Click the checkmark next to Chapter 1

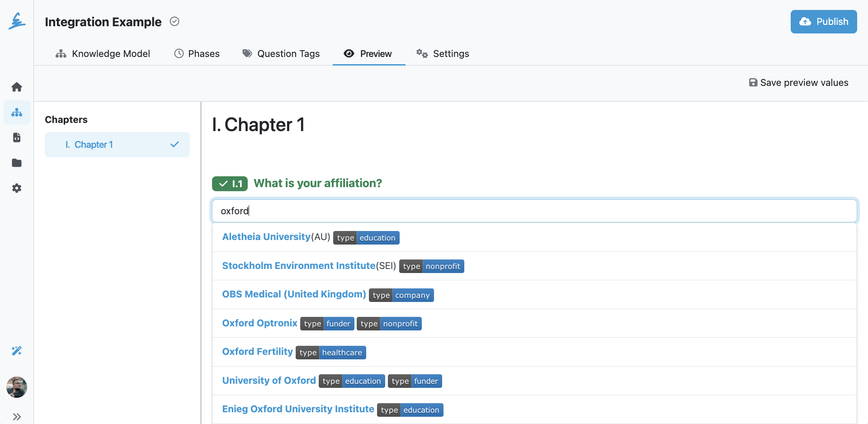click(x=174, y=145)
